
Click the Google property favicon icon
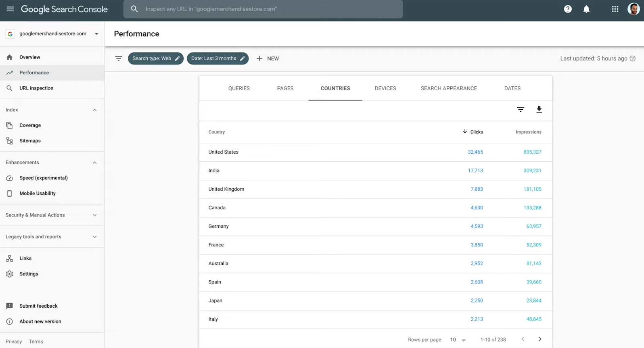pos(10,34)
